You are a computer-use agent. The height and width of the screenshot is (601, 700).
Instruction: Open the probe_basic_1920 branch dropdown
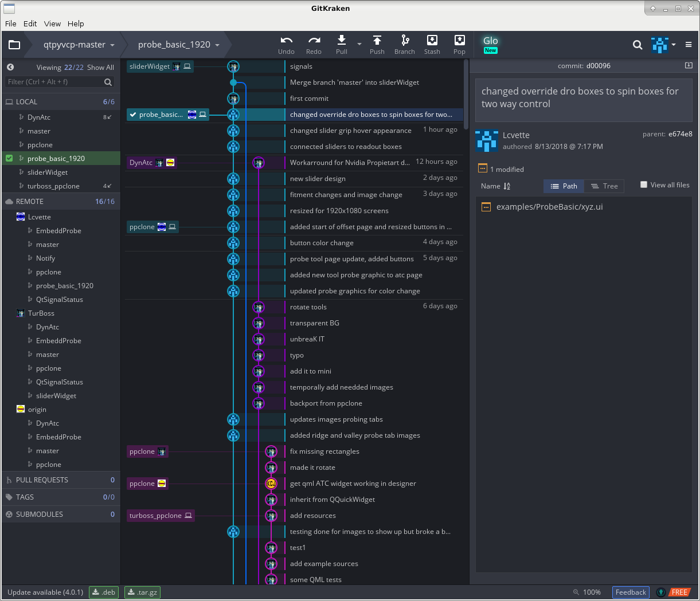(x=179, y=45)
